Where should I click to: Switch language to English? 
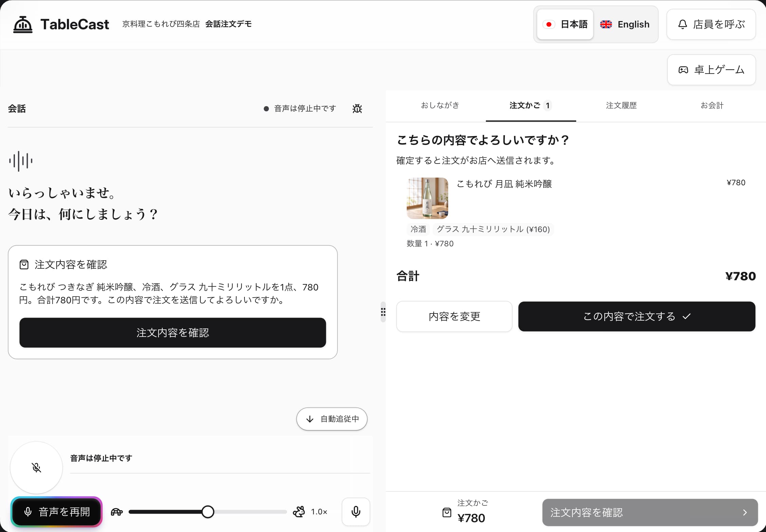[x=625, y=24]
